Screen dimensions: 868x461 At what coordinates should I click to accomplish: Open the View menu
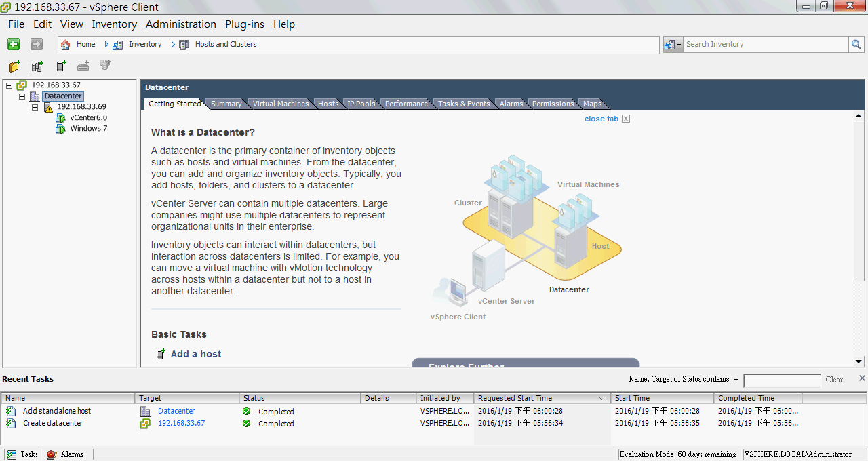[x=71, y=24]
